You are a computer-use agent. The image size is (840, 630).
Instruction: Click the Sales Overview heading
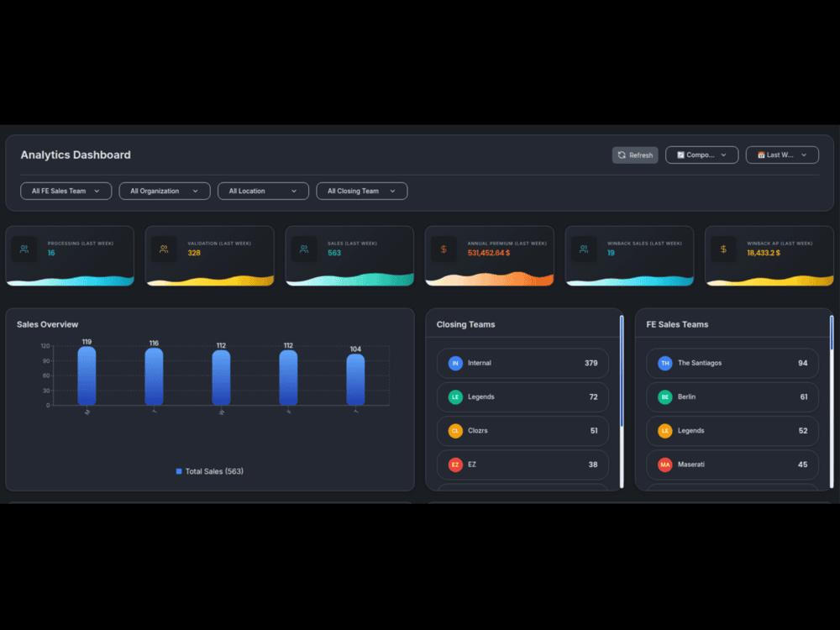pos(47,324)
